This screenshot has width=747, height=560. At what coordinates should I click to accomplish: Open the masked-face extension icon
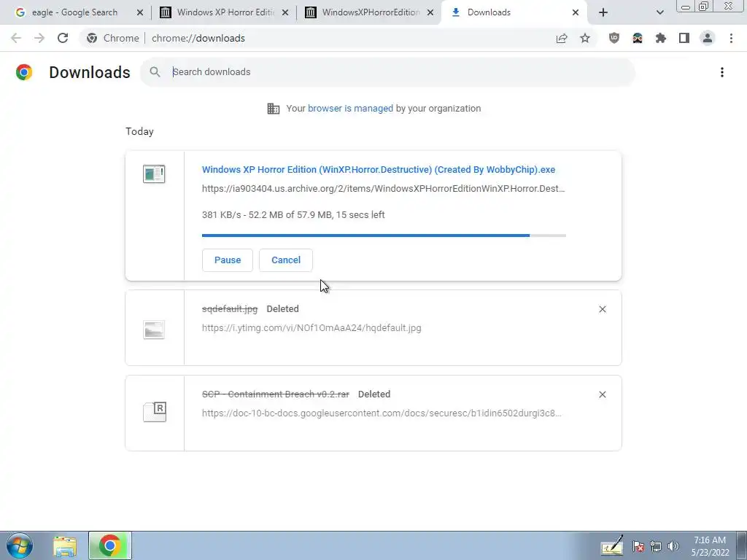point(638,38)
